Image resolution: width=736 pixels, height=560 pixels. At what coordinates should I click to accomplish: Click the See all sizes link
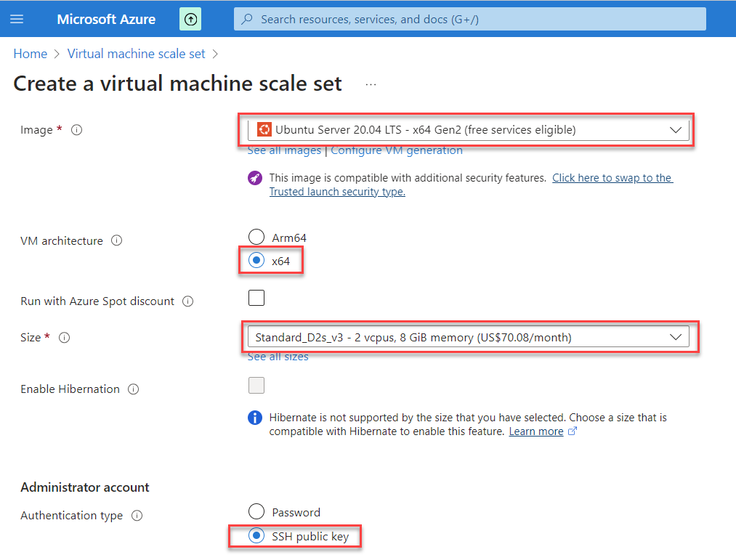click(278, 357)
